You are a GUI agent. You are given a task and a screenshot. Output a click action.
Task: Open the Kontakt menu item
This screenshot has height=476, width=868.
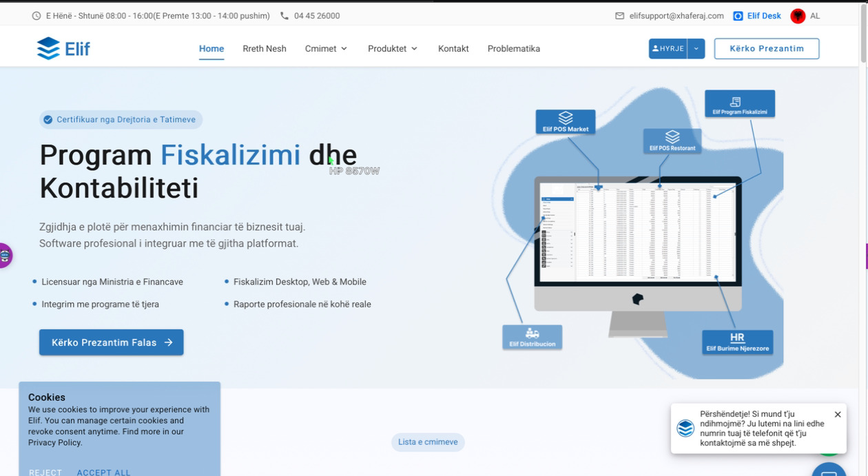pyautogui.click(x=453, y=49)
